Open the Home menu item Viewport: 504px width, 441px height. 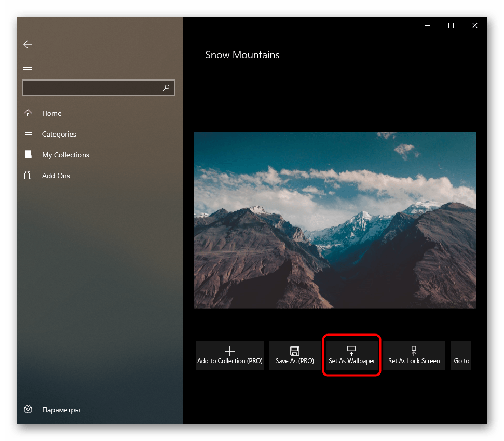[52, 113]
